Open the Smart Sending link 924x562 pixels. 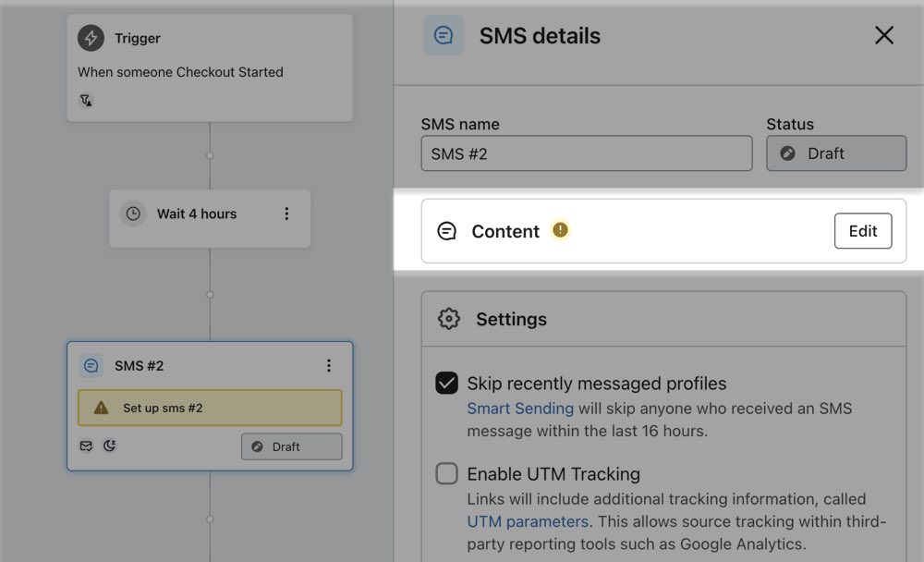520,409
